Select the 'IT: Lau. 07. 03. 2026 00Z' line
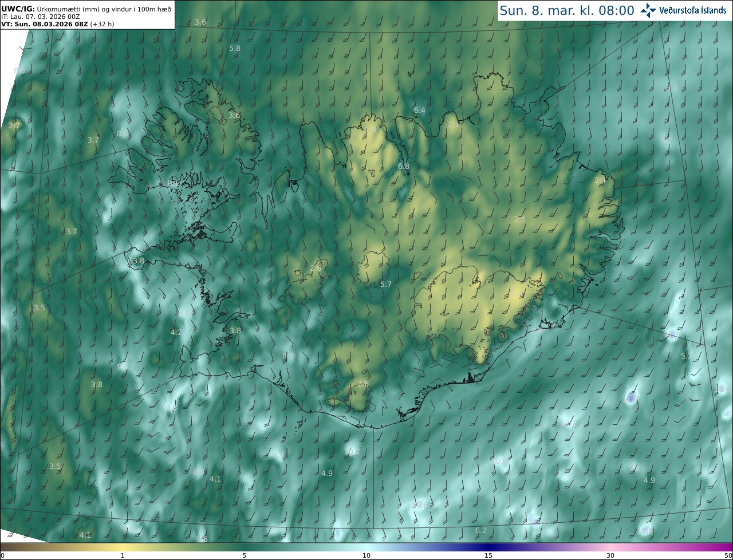Viewport: 733px width, 560px height. click(40, 17)
